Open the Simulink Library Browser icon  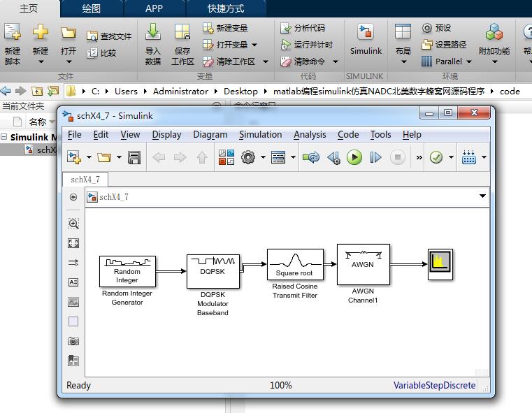click(x=227, y=157)
